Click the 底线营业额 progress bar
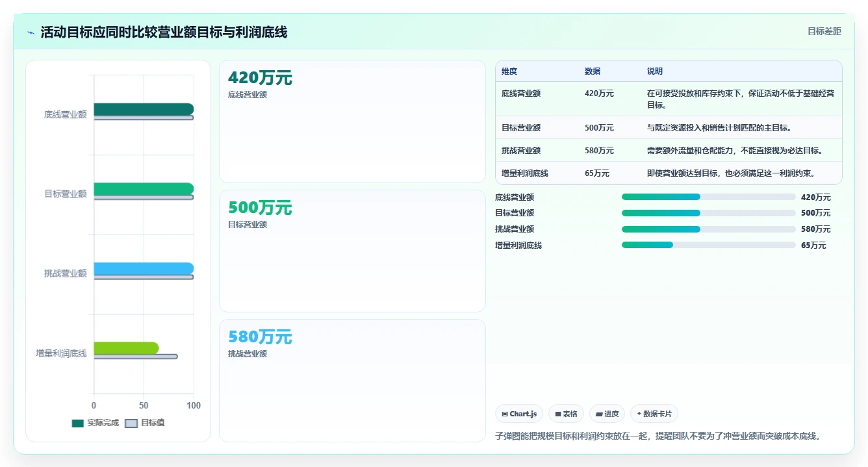Screen dimensions: 868x467 [x=708, y=197]
